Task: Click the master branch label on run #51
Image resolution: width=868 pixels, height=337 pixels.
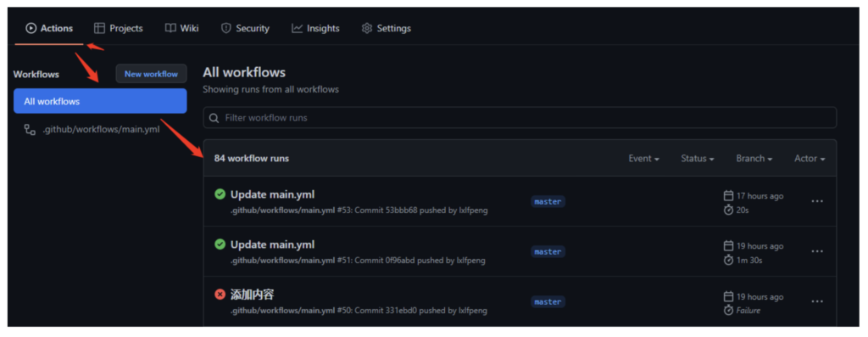Action: (x=548, y=251)
